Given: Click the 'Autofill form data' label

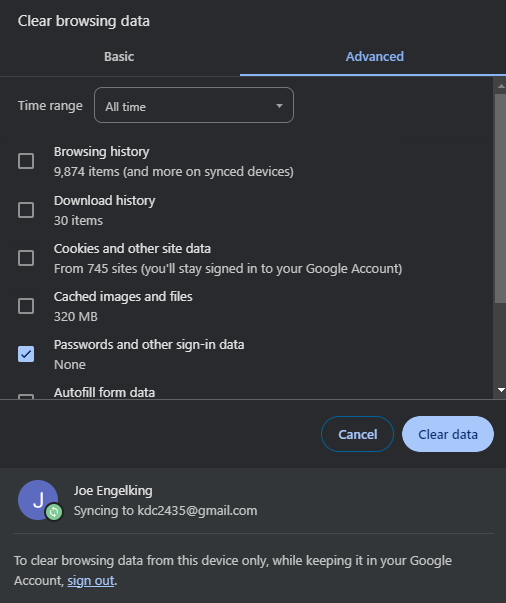Looking at the screenshot, I should point(105,393).
